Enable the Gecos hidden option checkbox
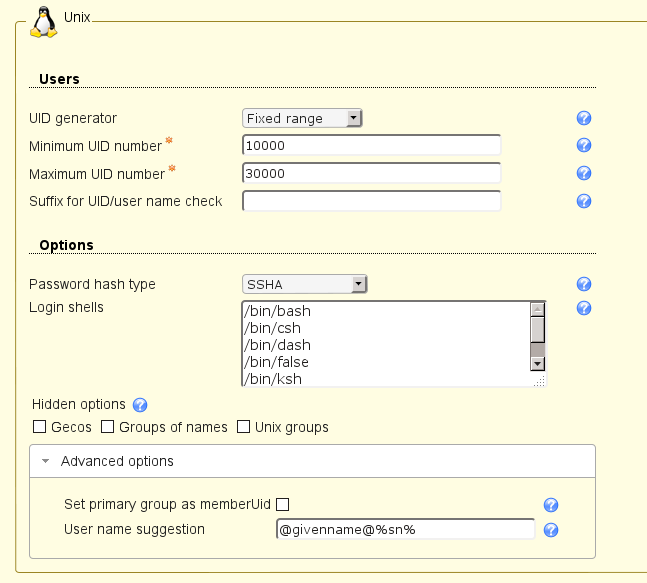 pos(40,428)
